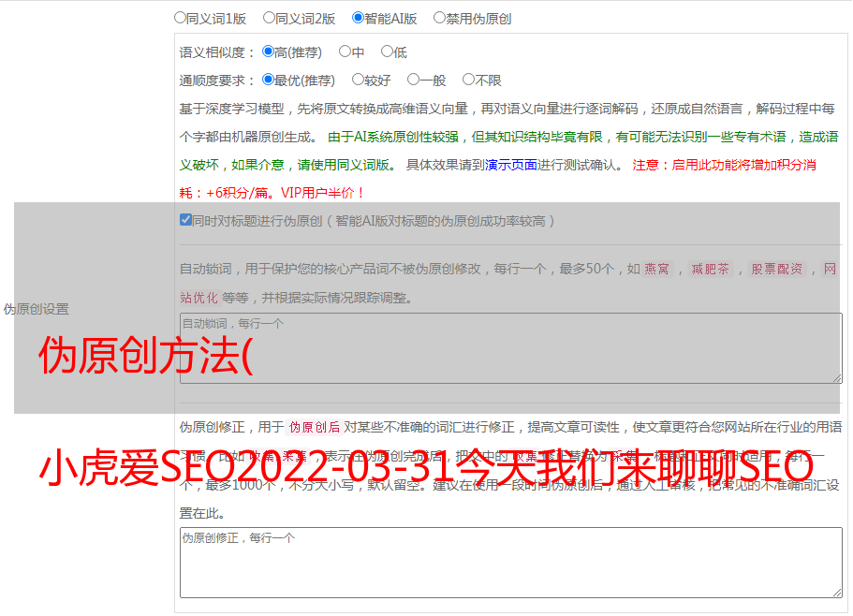
Task: Select 不限 for 通顺度要求
Action: 468,80
